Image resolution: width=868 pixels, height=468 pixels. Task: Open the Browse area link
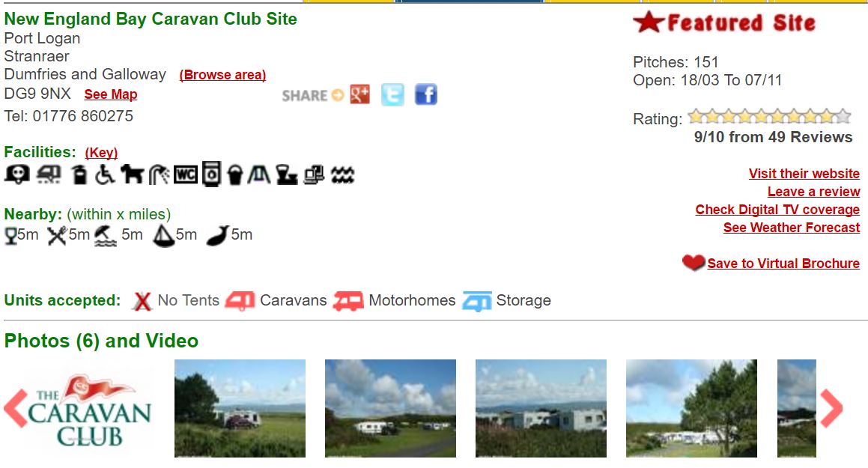222,75
